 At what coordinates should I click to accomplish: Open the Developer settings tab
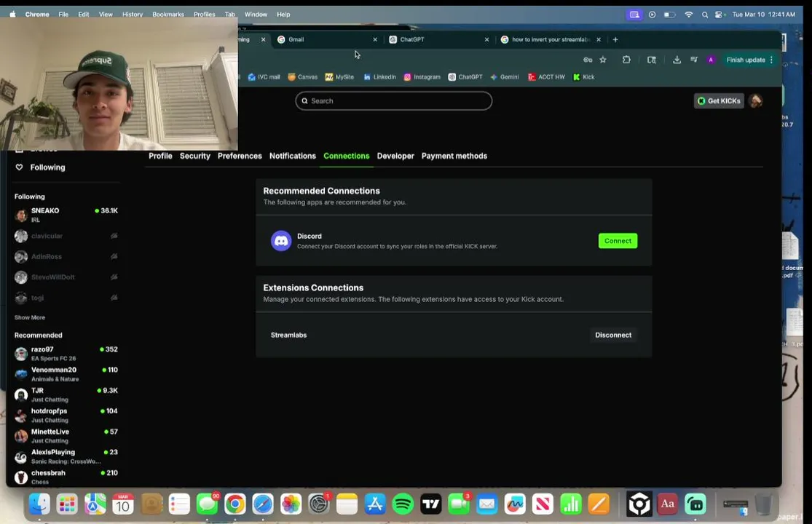(x=395, y=156)
